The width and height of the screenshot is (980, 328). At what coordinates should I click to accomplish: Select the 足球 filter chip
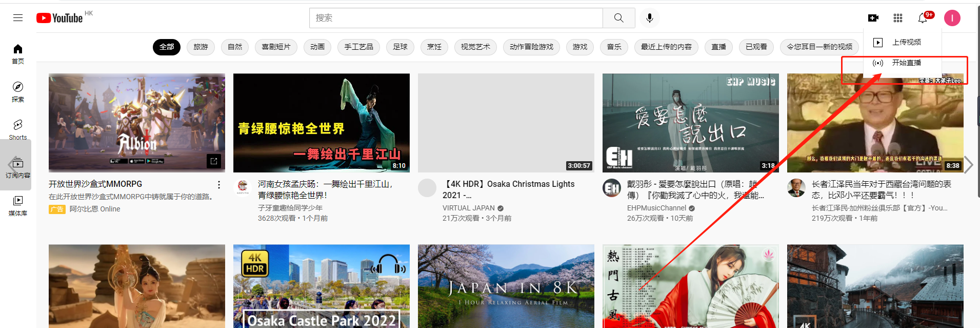(x=400, y=47)
